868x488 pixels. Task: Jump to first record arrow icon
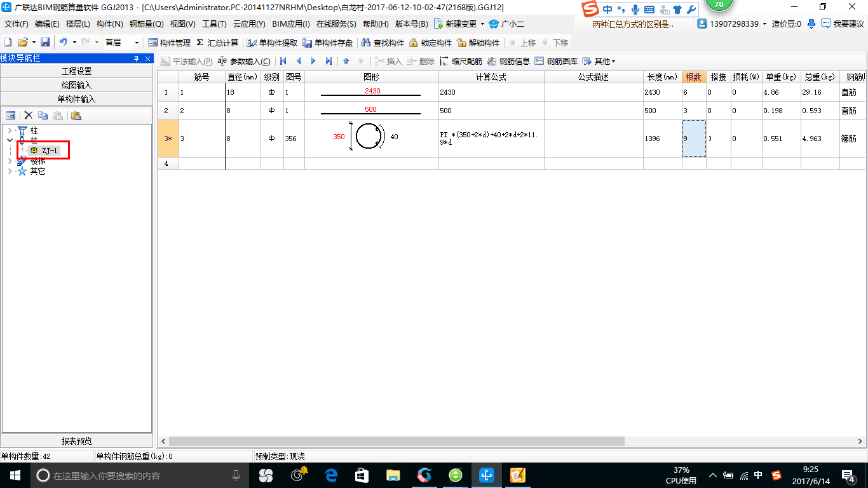(283, 61)
